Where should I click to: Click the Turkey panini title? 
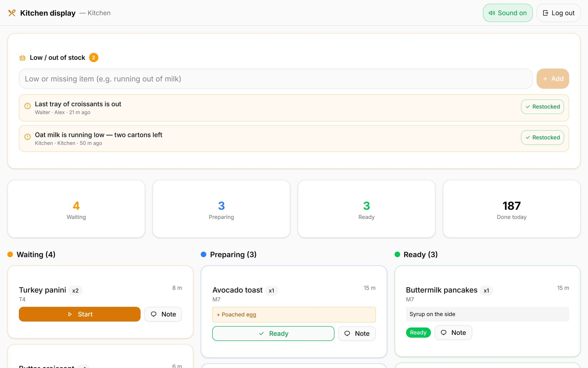tap(42, 290)
